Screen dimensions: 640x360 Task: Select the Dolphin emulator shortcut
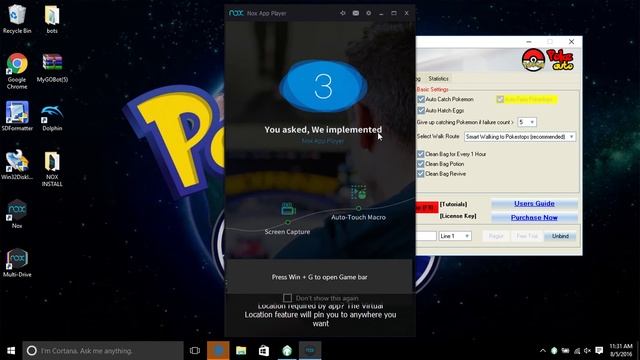tap(52, 117)
